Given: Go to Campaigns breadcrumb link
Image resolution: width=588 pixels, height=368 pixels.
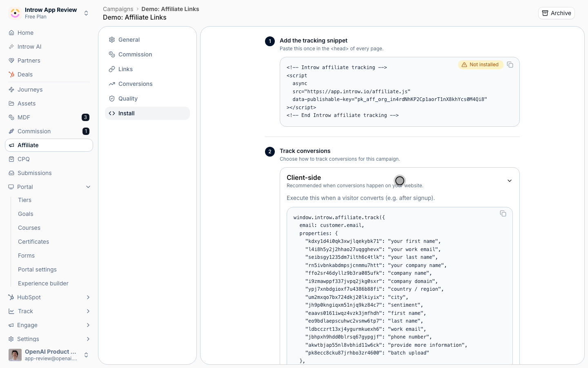Looking at the screenshot, I should 118,9.
